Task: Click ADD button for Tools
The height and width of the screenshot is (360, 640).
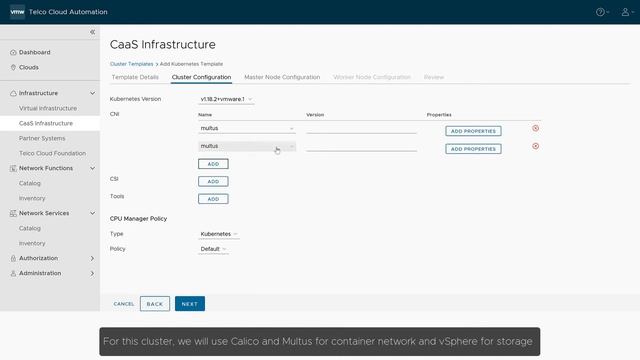Action: point(213,199)
